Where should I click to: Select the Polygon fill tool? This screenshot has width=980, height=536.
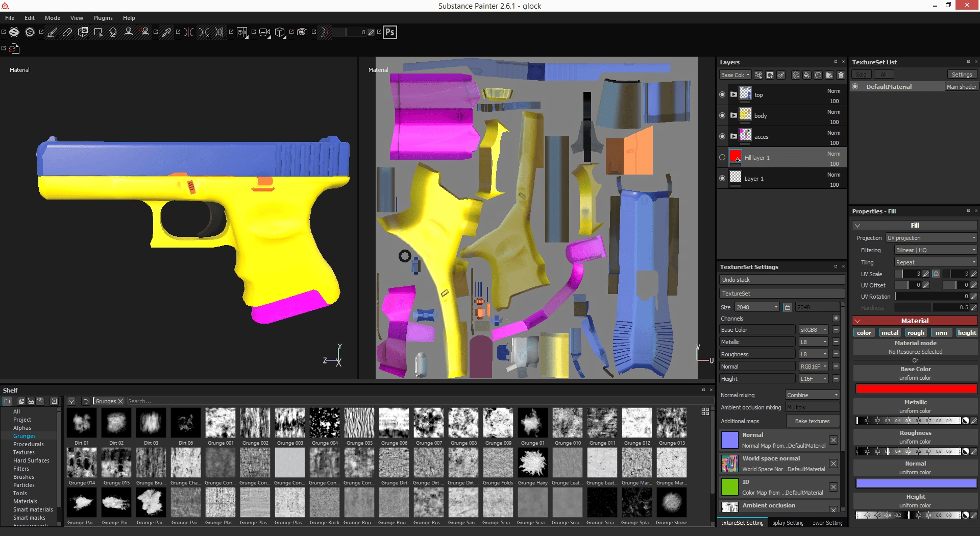[98, 32]
